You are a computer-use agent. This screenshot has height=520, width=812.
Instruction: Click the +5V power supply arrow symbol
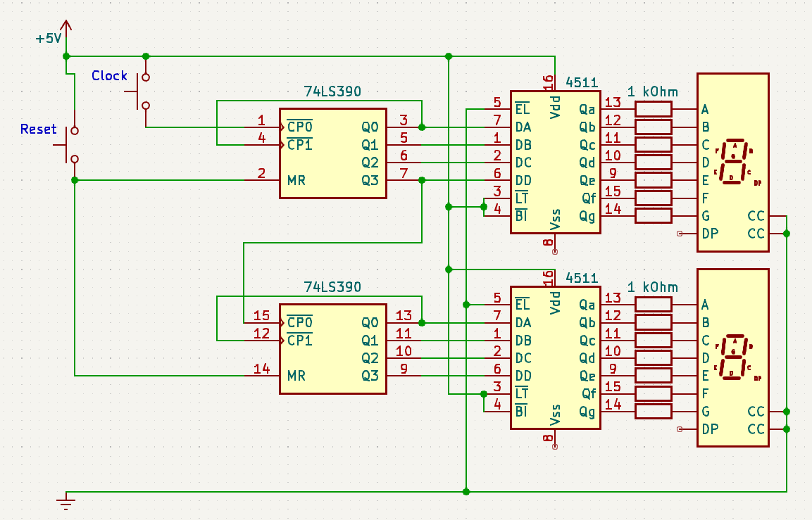pyautogui.click(x=65, y=27)
